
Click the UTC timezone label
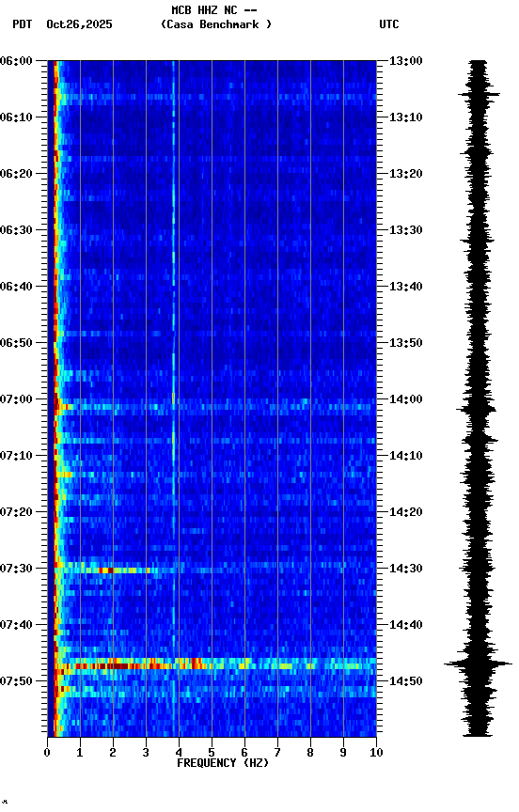click(x=389, y=24)
